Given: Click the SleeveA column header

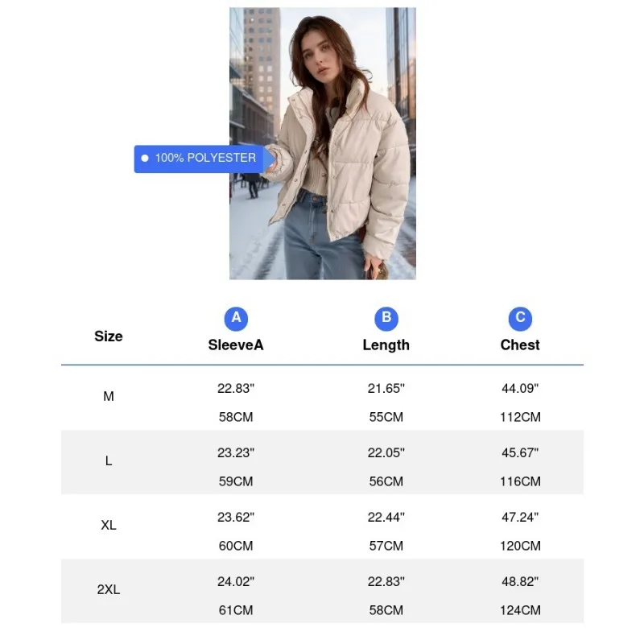Looking at the screenshot, I should point(236,345).
